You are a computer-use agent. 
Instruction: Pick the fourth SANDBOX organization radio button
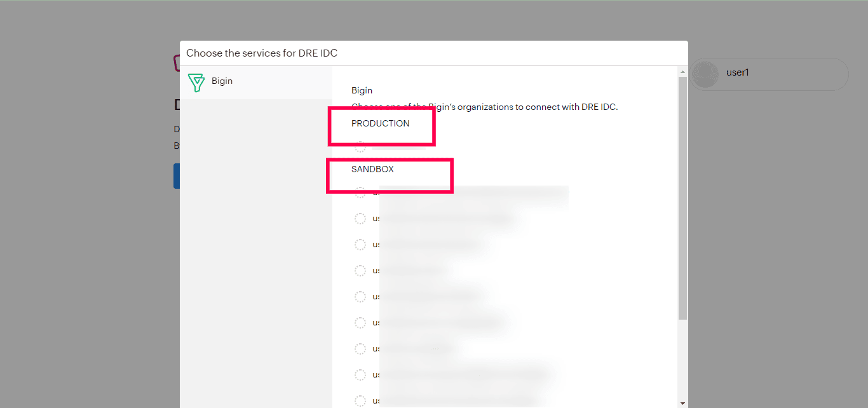point(360,271)
